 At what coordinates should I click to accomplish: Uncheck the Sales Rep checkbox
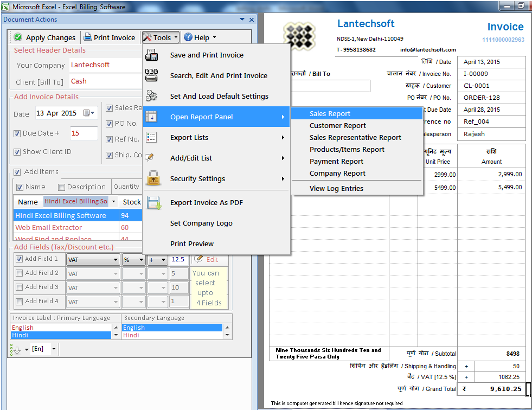pyautogui.click(x=109, y=108)
